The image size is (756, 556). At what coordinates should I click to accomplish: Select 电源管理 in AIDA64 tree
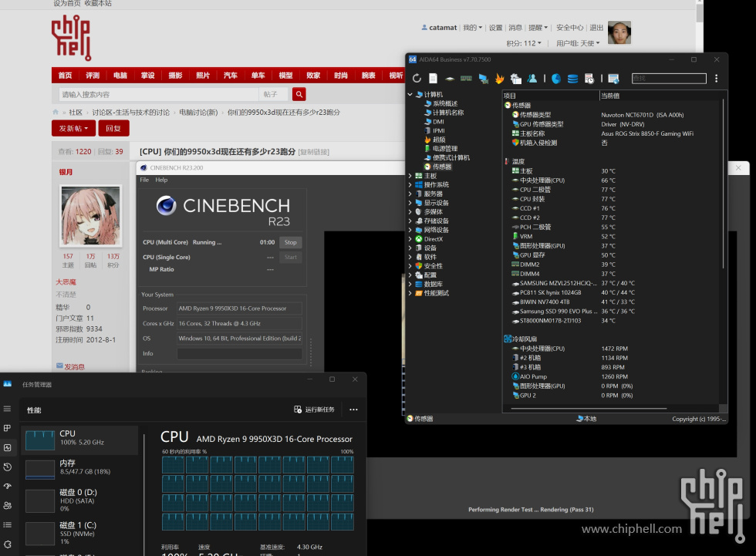tap(440, 149)
